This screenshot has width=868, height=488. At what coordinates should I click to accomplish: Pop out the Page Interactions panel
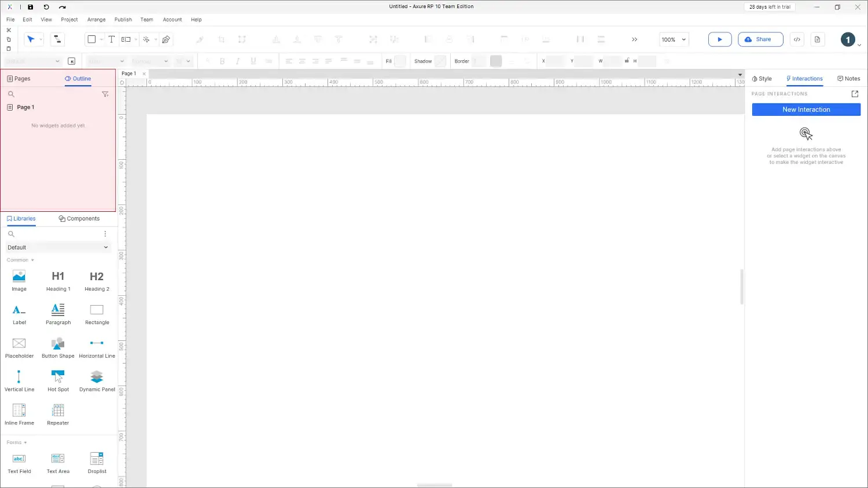tap(855, 94)
